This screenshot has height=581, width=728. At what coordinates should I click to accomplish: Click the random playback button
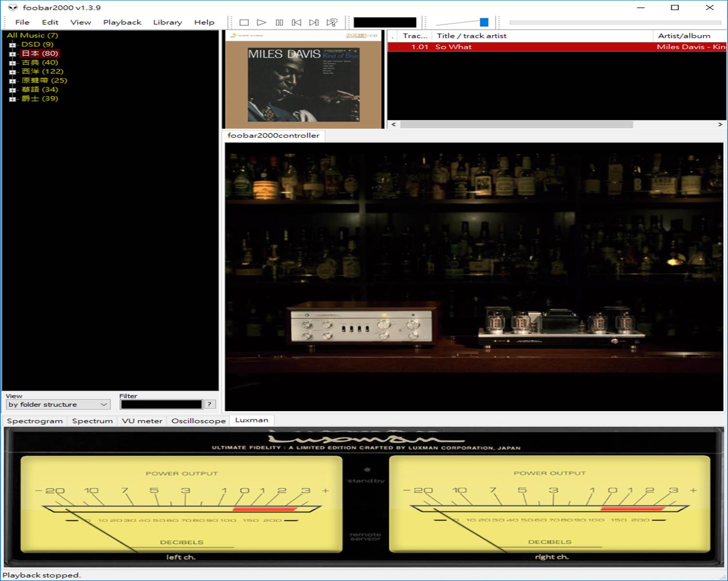(x=332, y=22)
